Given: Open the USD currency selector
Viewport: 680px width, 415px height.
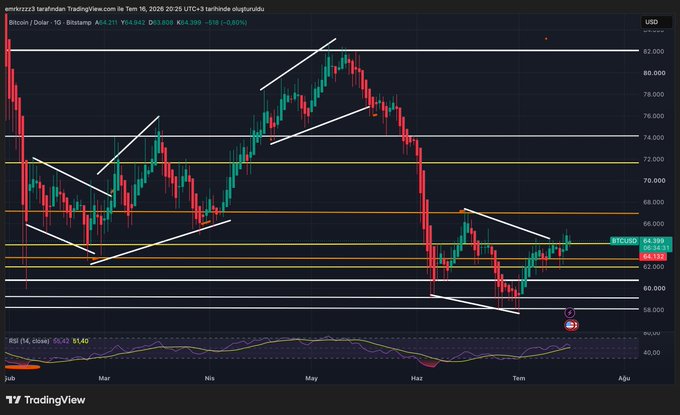Looking at the screenshot, I should coord(656,22).
